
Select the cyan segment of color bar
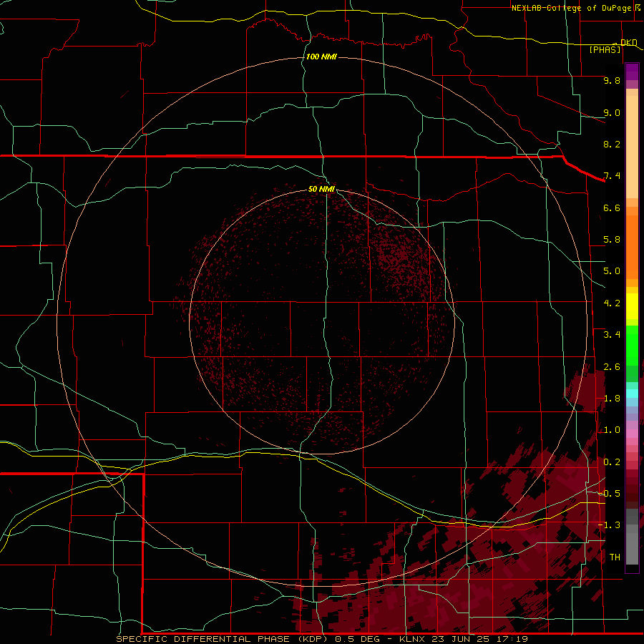pyautogui.click(x=632, y=393)
